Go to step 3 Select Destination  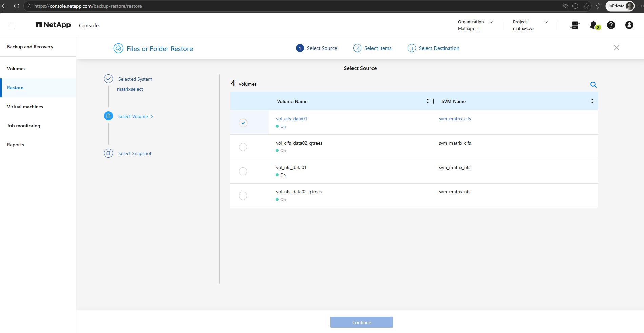pos(434,48)
